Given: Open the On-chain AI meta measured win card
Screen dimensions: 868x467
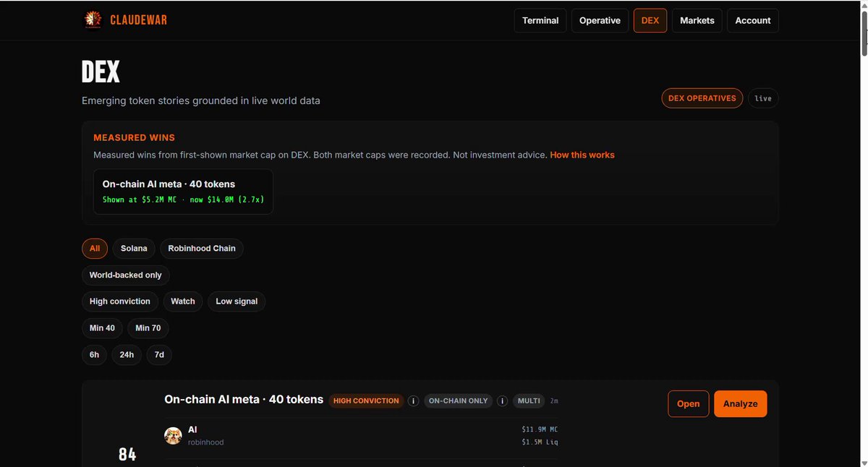Looking at the screenshot, I should [x=183, y=192].
